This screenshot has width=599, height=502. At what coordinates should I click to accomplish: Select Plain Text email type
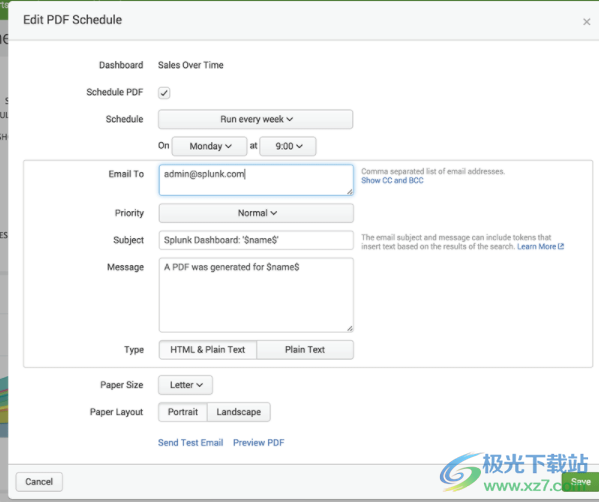305,350
